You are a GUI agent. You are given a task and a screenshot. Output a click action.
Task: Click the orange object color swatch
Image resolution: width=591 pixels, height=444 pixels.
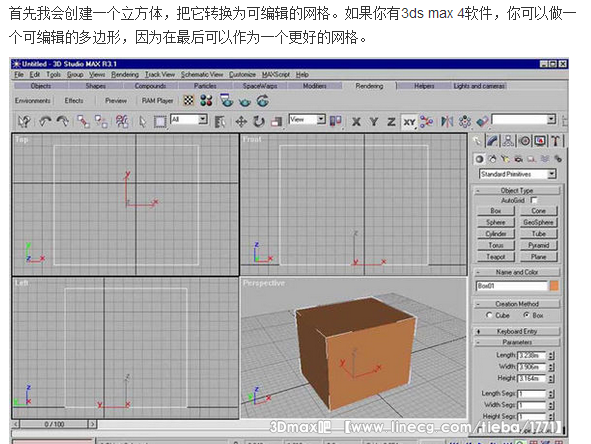point(554,286)
